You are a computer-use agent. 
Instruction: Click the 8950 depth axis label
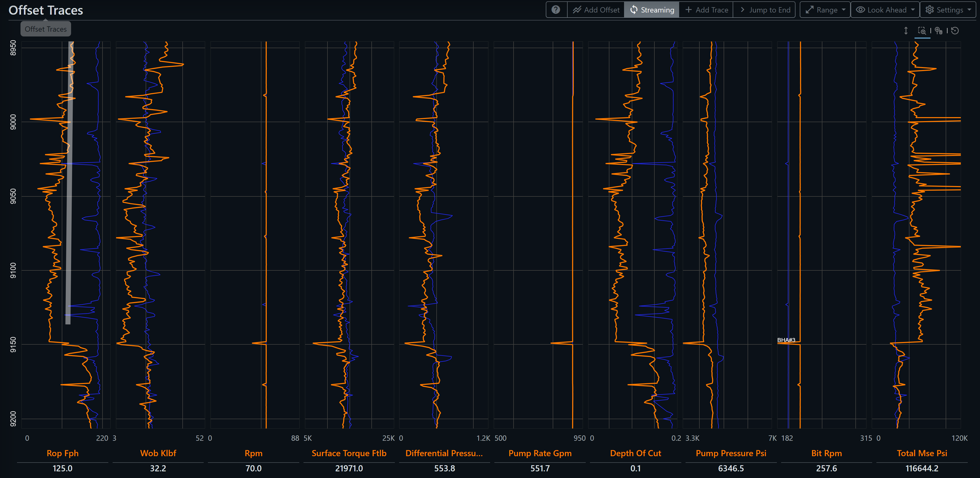pos(13,48)
